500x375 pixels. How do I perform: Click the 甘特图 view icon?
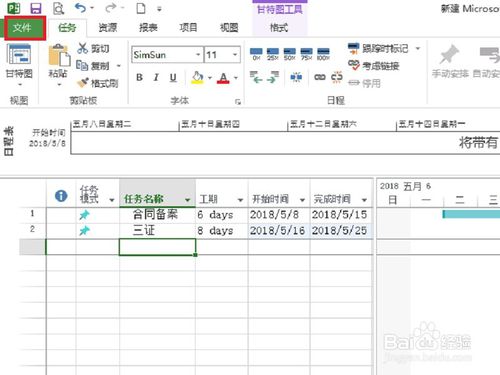[x=19, y=54]
